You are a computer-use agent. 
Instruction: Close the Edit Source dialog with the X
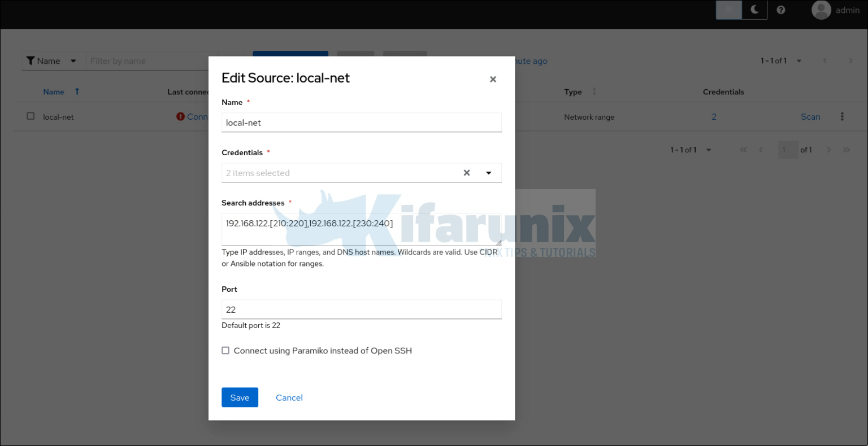492,79
